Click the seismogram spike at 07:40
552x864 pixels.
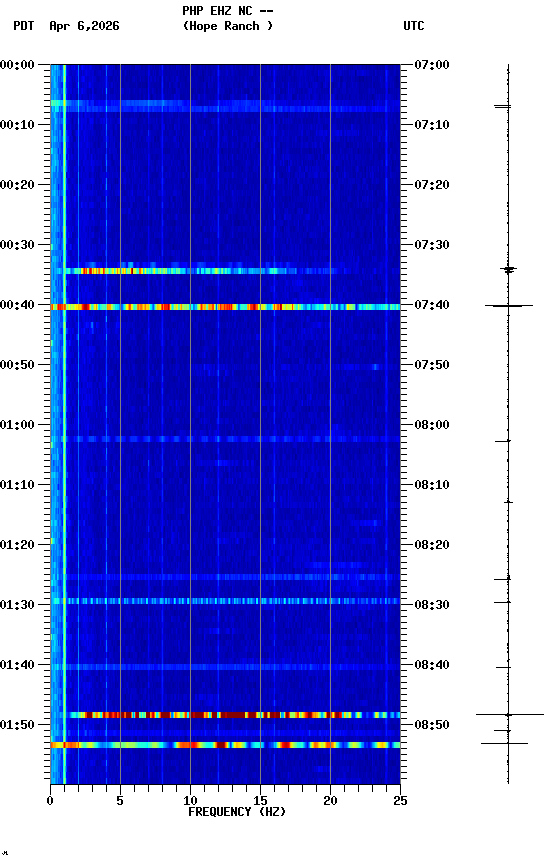(x=508, y=306)
